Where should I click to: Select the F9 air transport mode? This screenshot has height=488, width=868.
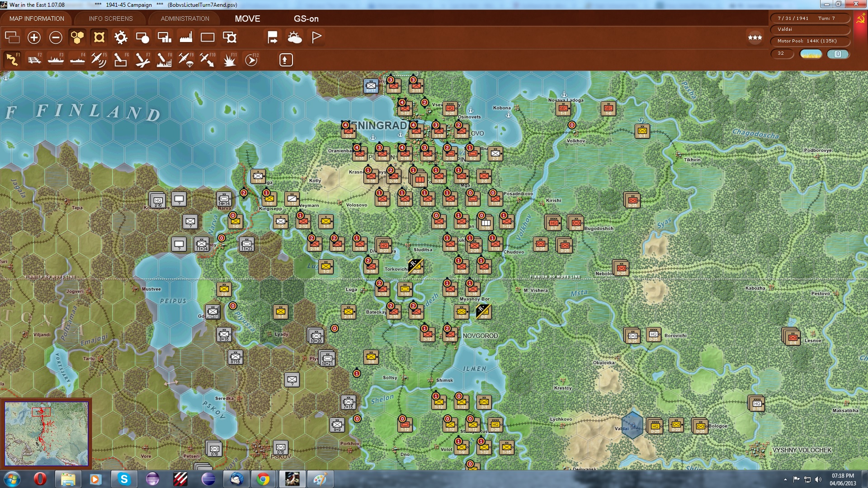tap(186, 60)
